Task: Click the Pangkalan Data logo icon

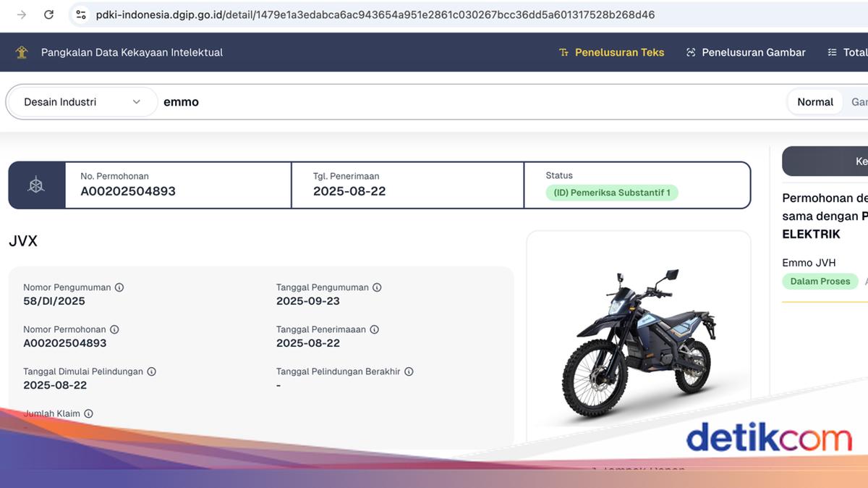Action: pos(22,51)
